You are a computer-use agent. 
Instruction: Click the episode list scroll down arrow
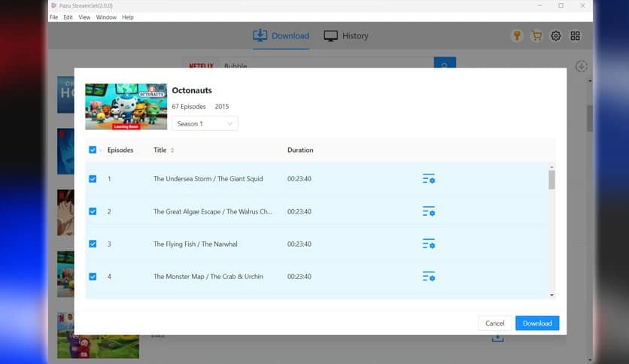coord(552,295)
